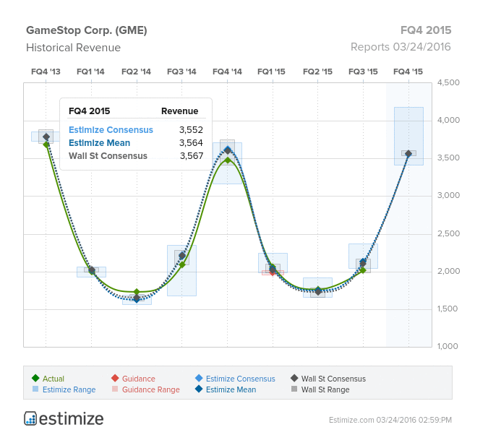Click the Estimize Mean dark-blue diamond icon

(x=199, y=389)
